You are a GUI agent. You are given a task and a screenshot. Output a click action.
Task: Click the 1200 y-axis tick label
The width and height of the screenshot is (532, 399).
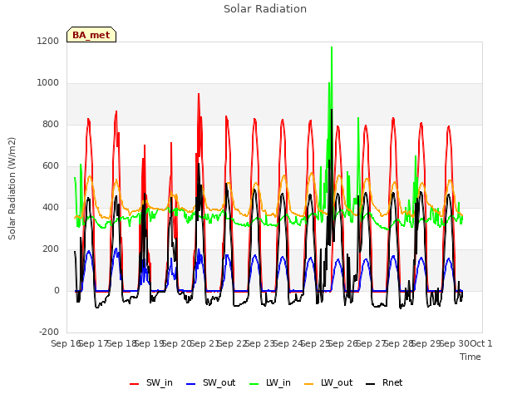pyautogui.click(x=48, y=41)
